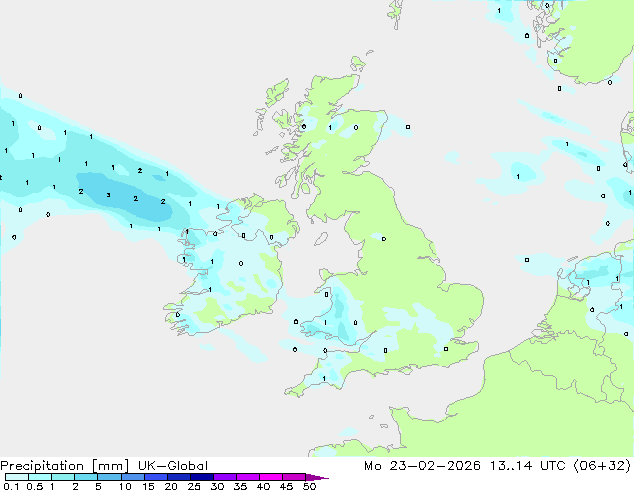Click the '20' legend scale label
The width and height of the screenshot is (634, 490).
tap(171, 486)
